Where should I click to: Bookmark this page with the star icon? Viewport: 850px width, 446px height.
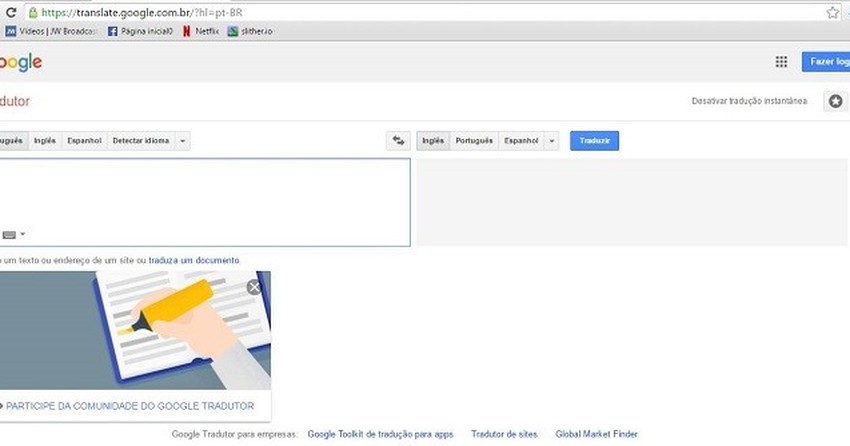click(833, 12)
